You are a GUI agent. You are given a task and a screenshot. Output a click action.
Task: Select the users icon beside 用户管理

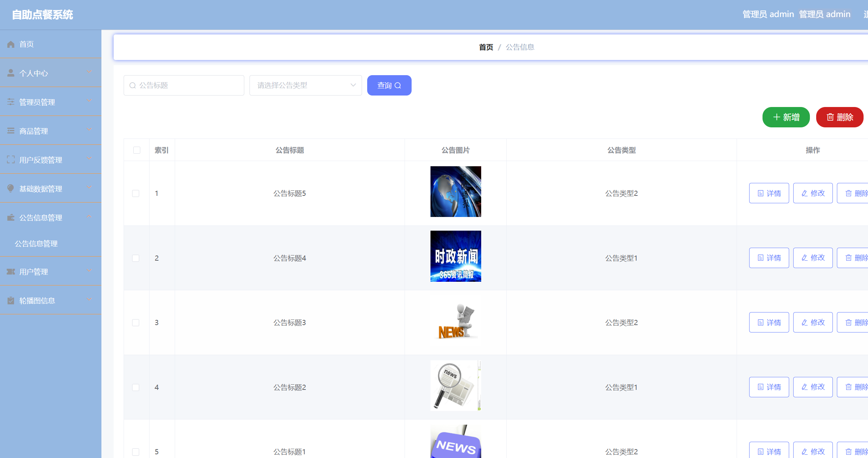pyautogui.click(x=11, y=271)
